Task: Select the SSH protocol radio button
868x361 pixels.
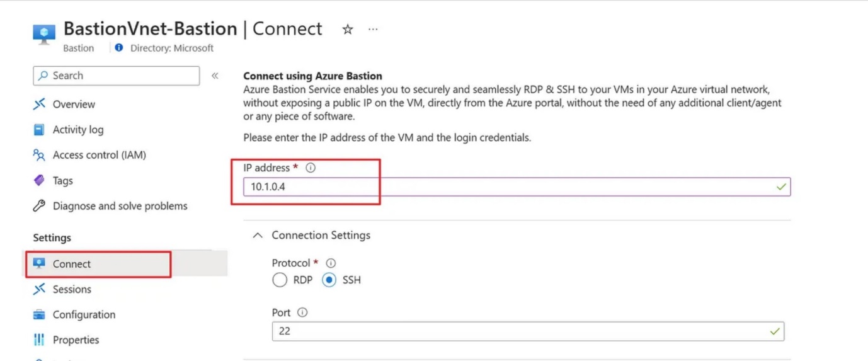Action: pyautogui.click(x=329, y=280)
